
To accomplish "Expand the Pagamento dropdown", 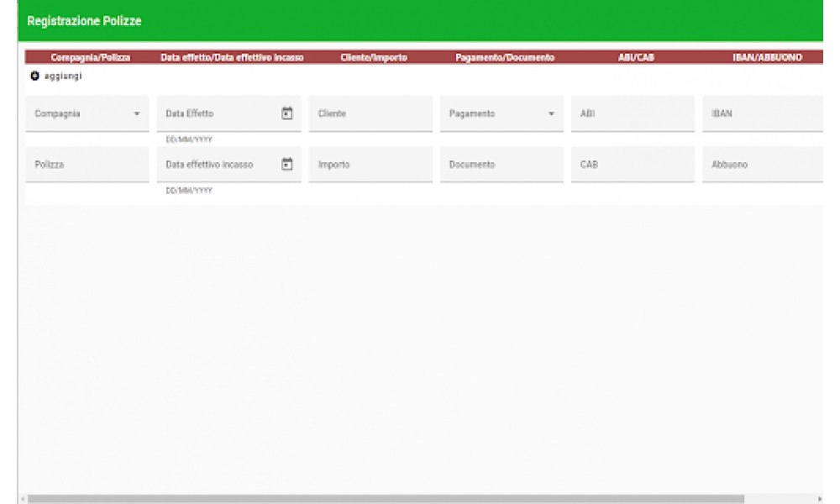I will tap(551, 113).
